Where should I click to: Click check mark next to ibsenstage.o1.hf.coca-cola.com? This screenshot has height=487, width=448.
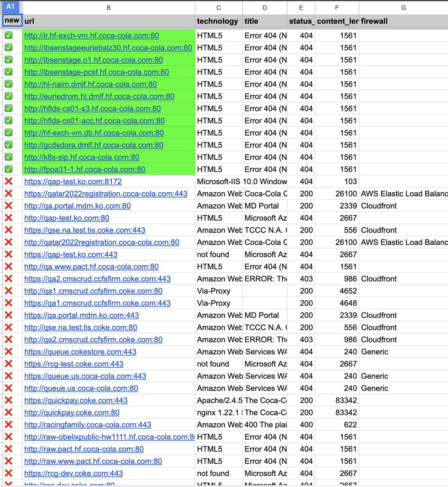(8, 60)
